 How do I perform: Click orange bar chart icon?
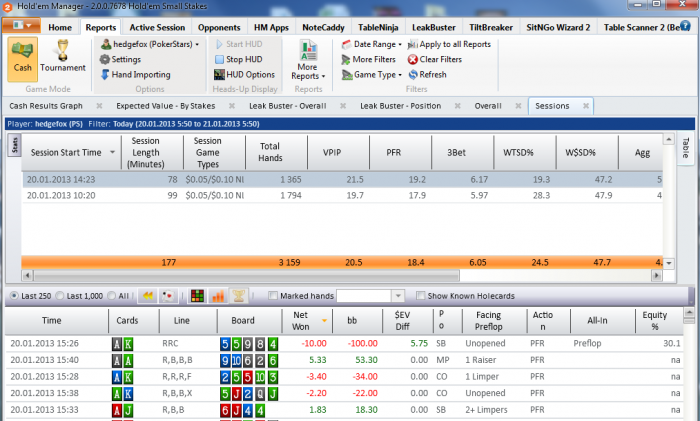click(218, 296)
